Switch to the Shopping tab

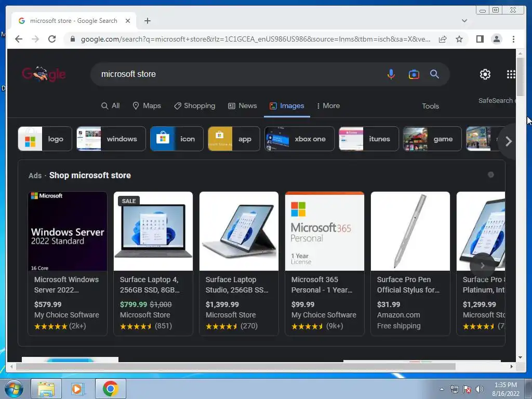[194, 106]
